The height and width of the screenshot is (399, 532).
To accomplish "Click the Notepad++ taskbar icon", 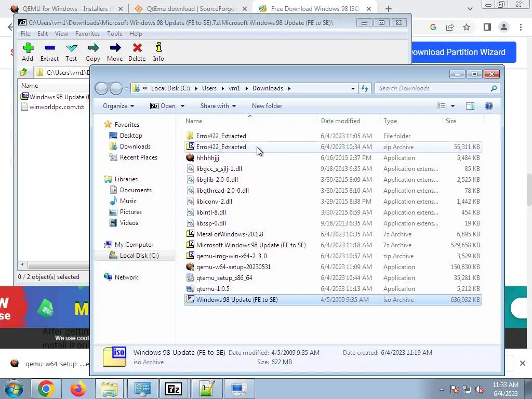I will [207, 389].
